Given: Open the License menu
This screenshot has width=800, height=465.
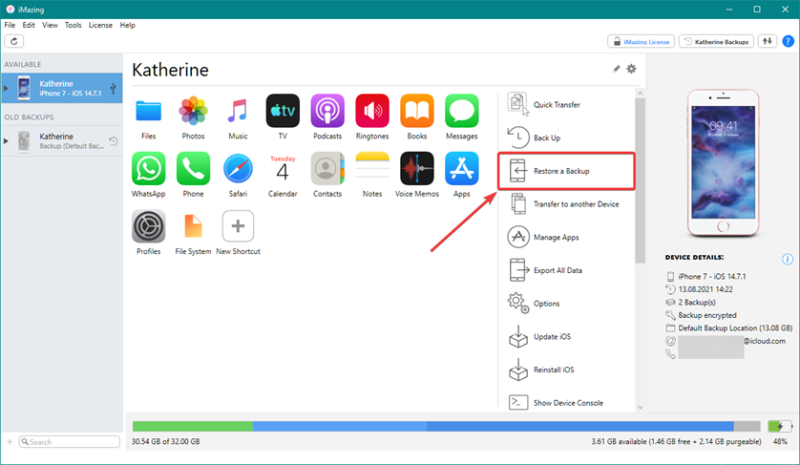Looking at the screenshot, I should point(100,24).
